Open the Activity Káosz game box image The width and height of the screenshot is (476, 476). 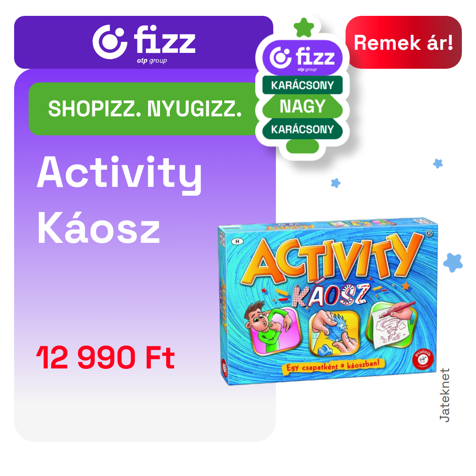click(x=328, y=301)
